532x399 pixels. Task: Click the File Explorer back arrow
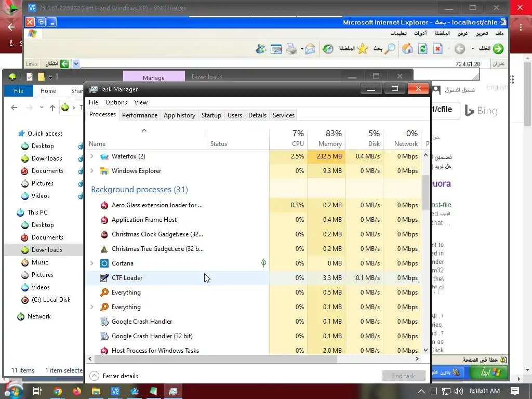pos(14,108)
